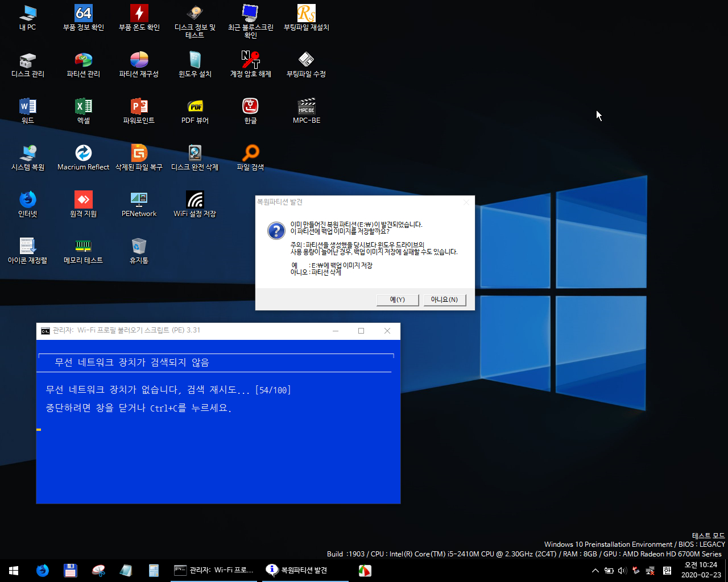This screenshot has height=582, width=728.
Task: Launch 엑셀 from the desktop
Action: click(84, 111)
